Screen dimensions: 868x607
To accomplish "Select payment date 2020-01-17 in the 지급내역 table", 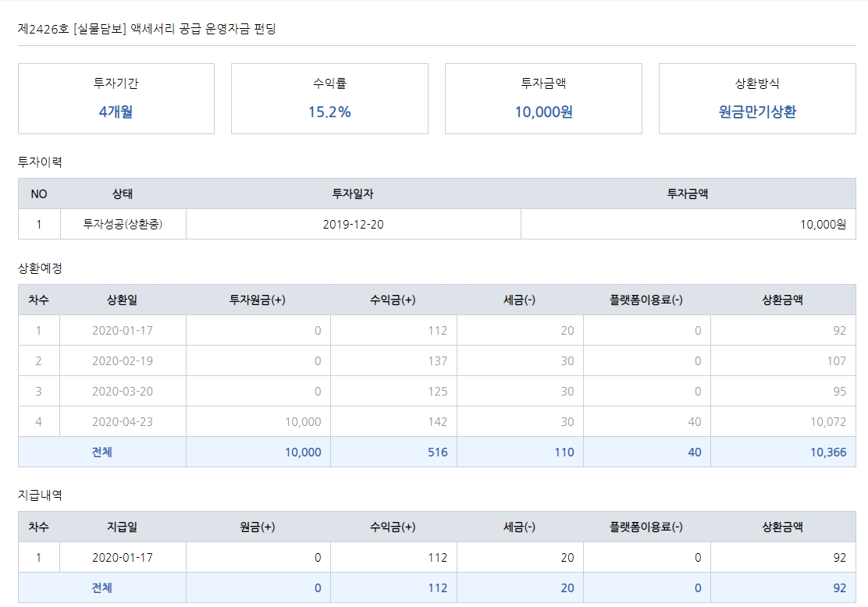I will (x=123, y=557).
